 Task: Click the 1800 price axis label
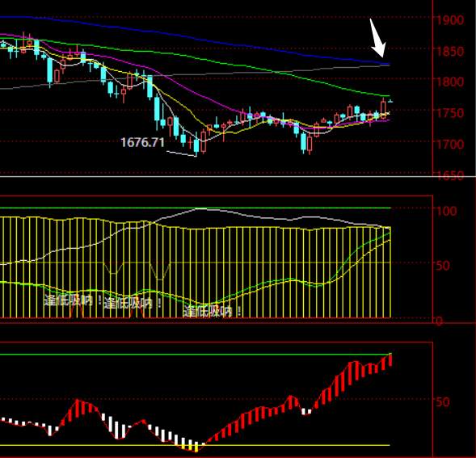point(450,82)
